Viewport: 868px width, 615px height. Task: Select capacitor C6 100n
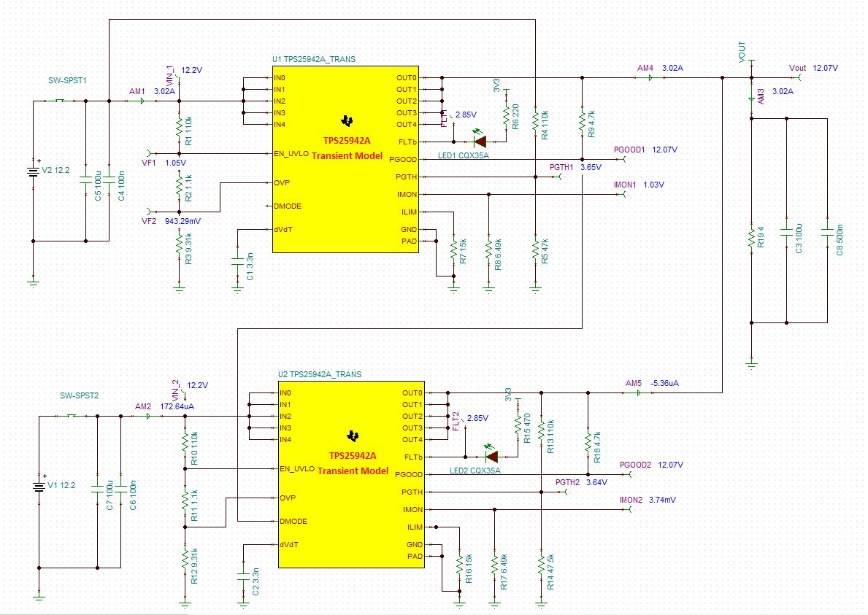click(x=120, y=490)
